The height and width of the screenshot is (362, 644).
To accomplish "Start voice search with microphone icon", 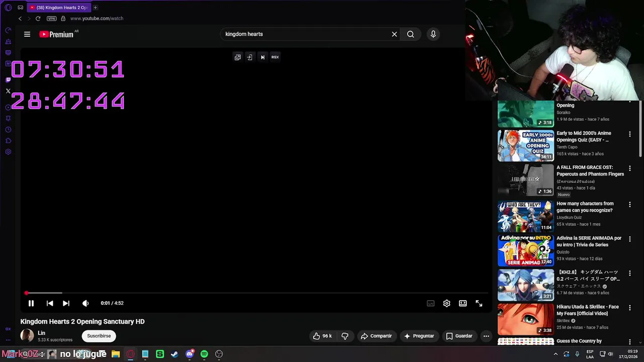I will (x=433, y=34).
